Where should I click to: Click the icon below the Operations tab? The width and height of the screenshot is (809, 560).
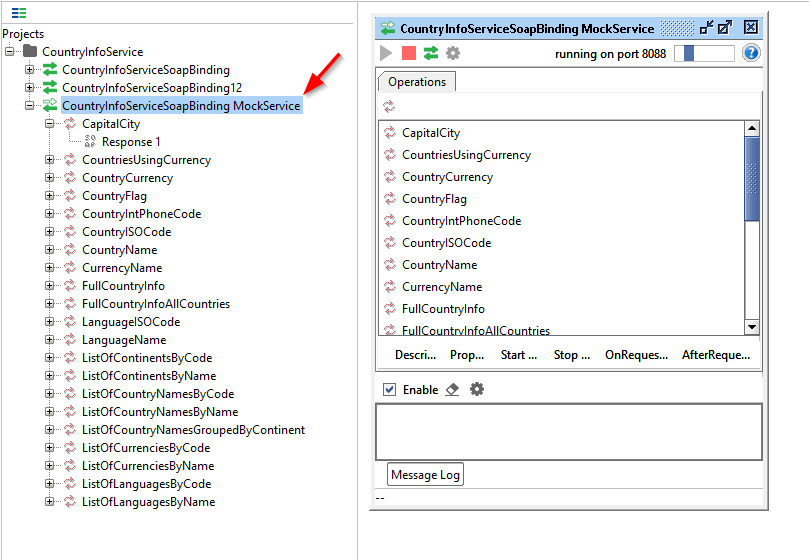[x=389, y=106]
